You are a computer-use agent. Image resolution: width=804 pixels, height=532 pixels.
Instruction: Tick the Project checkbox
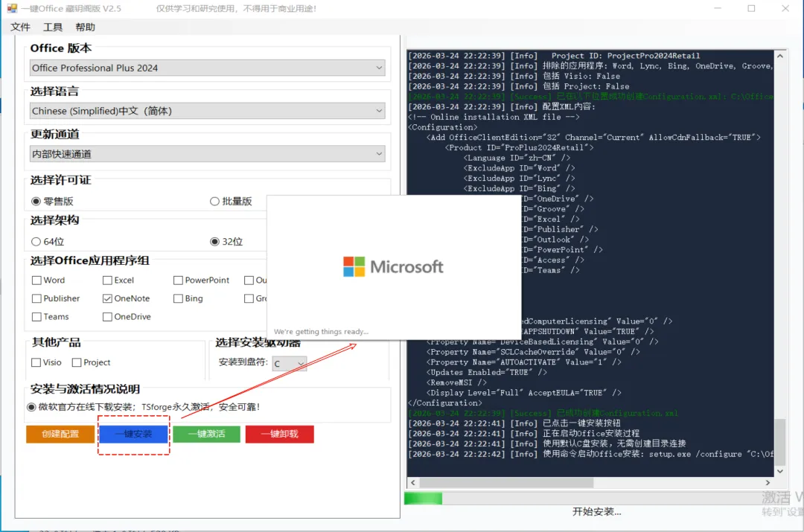(77, 362)
